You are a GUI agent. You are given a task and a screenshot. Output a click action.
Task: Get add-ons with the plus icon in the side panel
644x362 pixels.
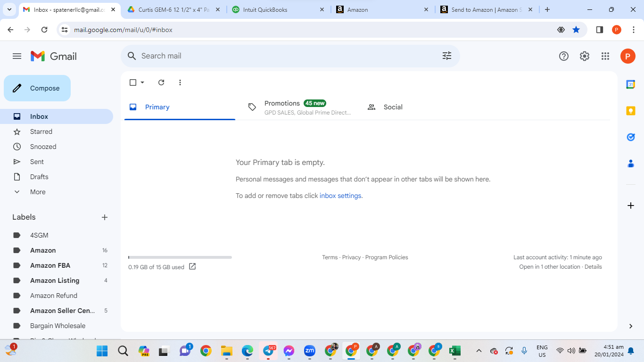click(x=631, y=206)
